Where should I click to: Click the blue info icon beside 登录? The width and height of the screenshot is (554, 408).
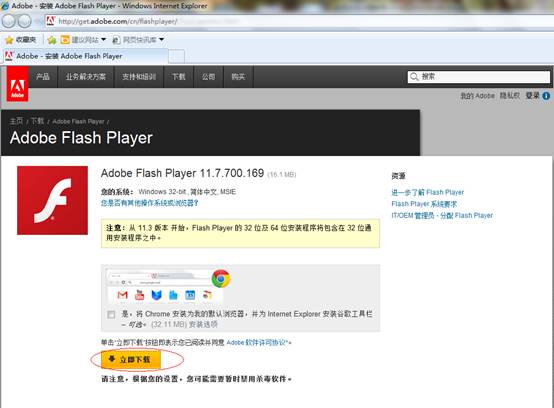tap(546, 96)
